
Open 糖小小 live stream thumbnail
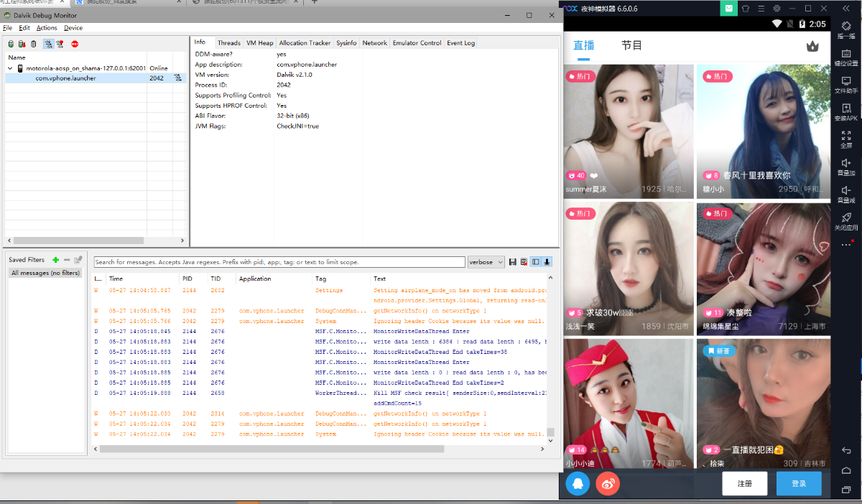762,131
